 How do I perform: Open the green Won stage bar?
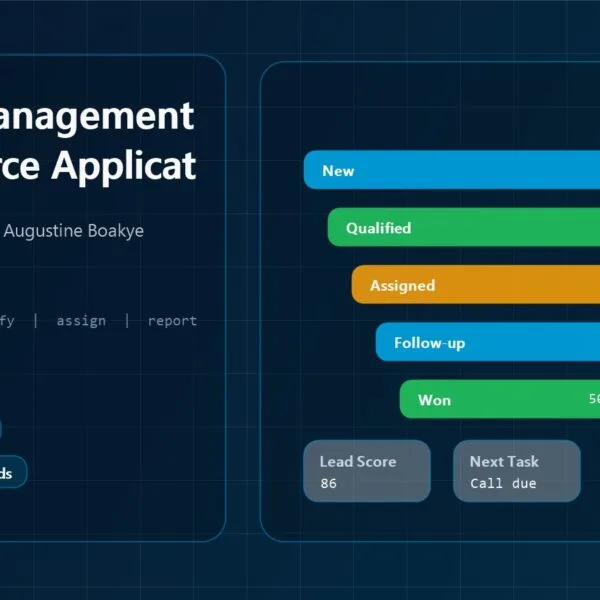pos(500,399)
